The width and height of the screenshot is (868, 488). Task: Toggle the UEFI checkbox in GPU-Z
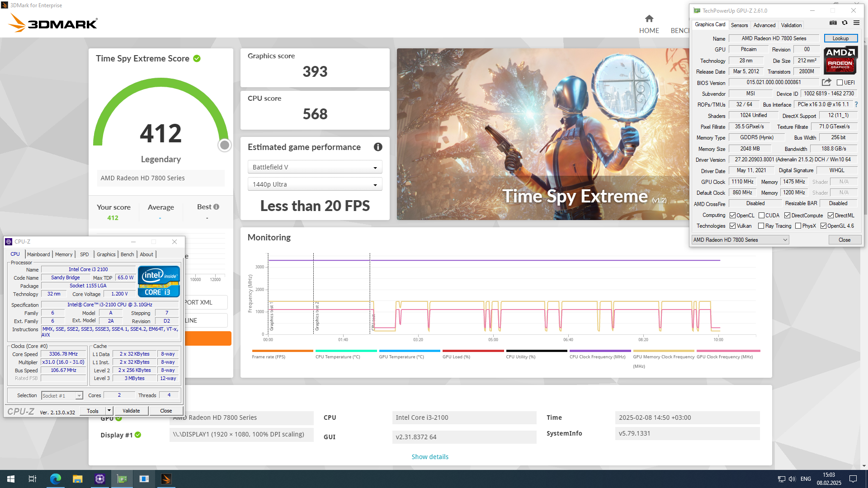point(840,82)
